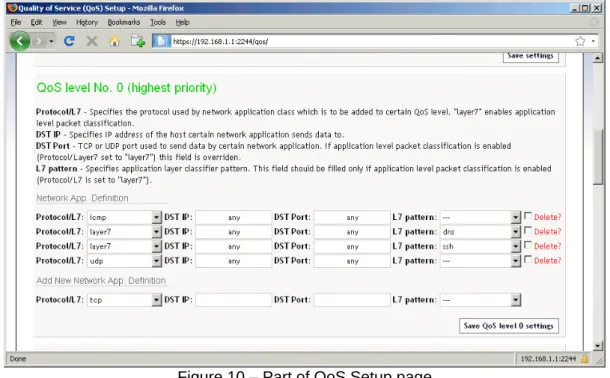The image size is (610, 378).
Task: Open the Bookmarks menu
Action: 124,22
